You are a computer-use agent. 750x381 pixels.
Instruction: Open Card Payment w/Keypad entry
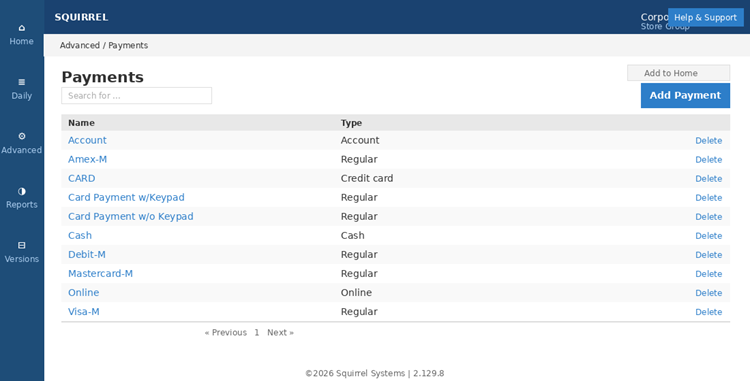(126, 197)
